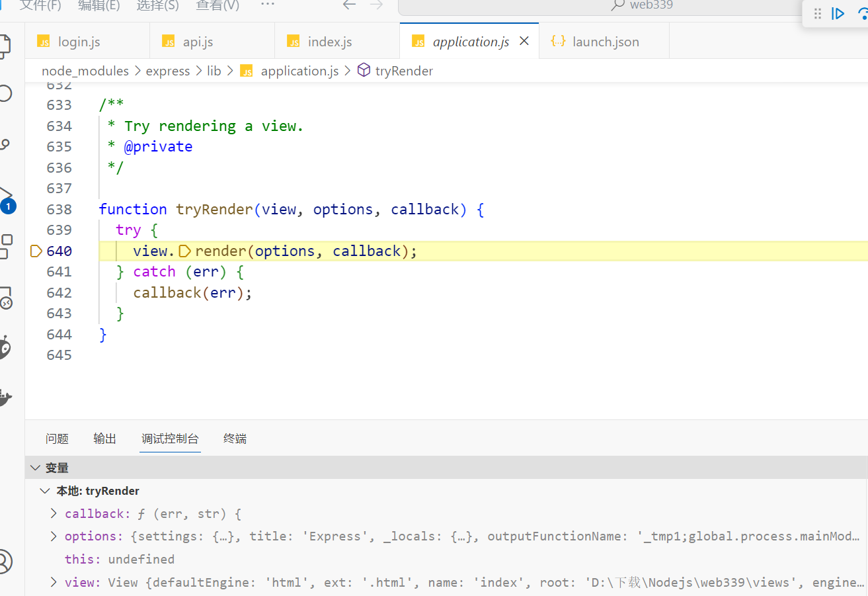Expand the options variable
Image resolution: width=868 pixels, height=596 pixels.
point(54,536)
